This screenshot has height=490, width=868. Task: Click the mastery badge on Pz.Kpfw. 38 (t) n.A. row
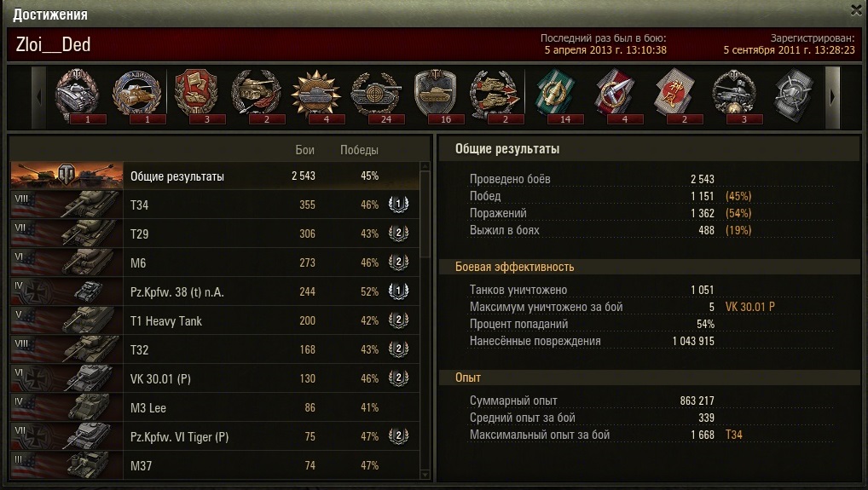(398, 291)
